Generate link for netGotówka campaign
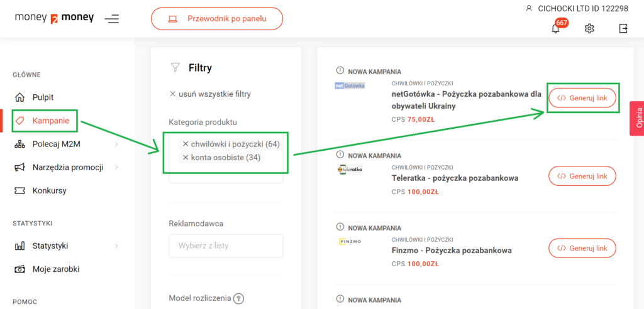The width and height of the screenshot is (644, 309). [582, 98]
